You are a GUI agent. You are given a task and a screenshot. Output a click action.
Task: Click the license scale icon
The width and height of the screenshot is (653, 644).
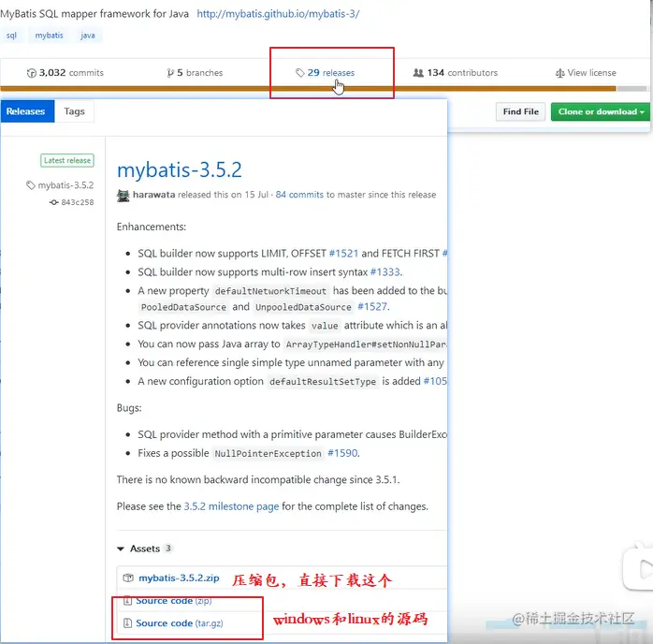point(559,73)
